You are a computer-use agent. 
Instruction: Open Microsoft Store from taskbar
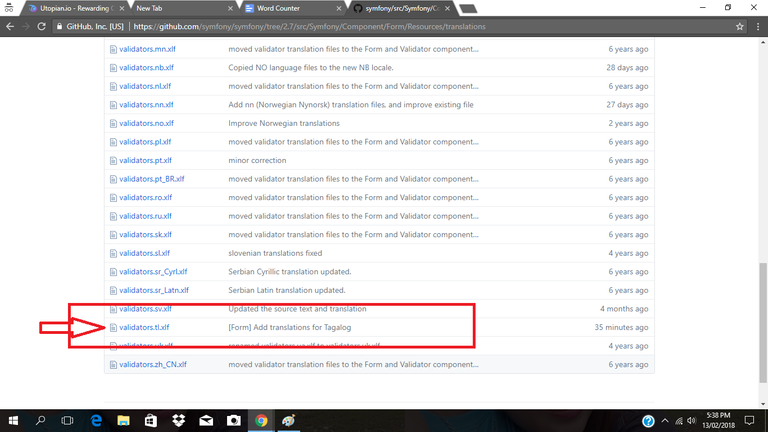(151, 421)
